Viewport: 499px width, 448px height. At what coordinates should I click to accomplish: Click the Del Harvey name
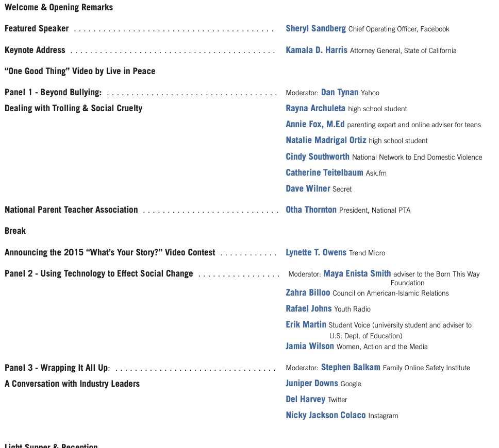click(x=306, y=400)
